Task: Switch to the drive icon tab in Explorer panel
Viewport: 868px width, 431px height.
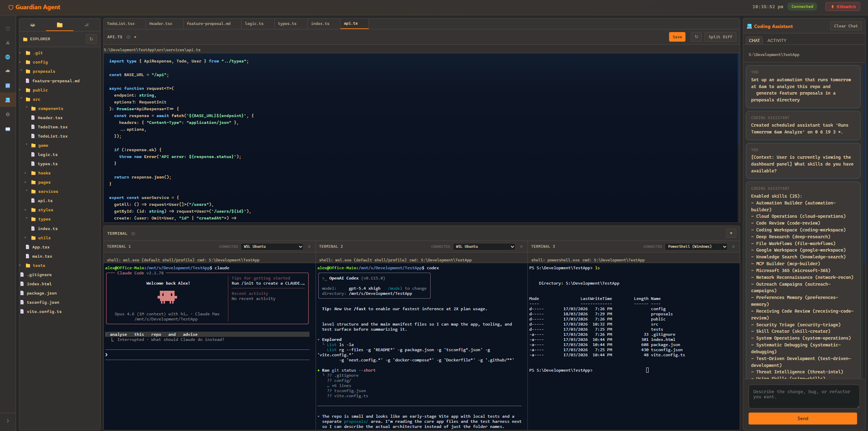Action: point(32,25)
